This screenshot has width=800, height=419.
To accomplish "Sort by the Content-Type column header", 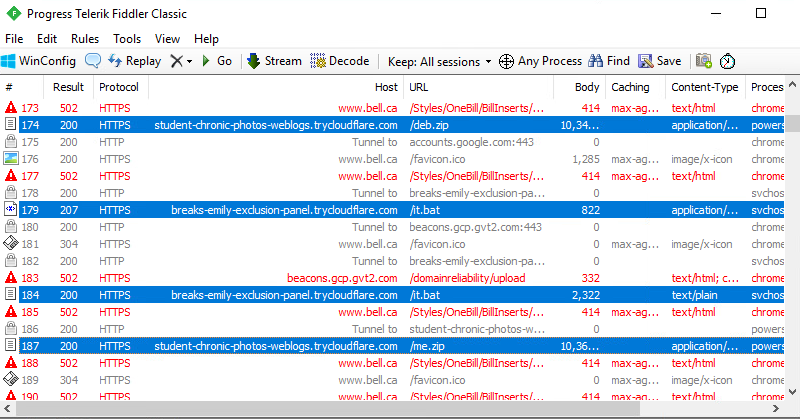I will (704, 88).
